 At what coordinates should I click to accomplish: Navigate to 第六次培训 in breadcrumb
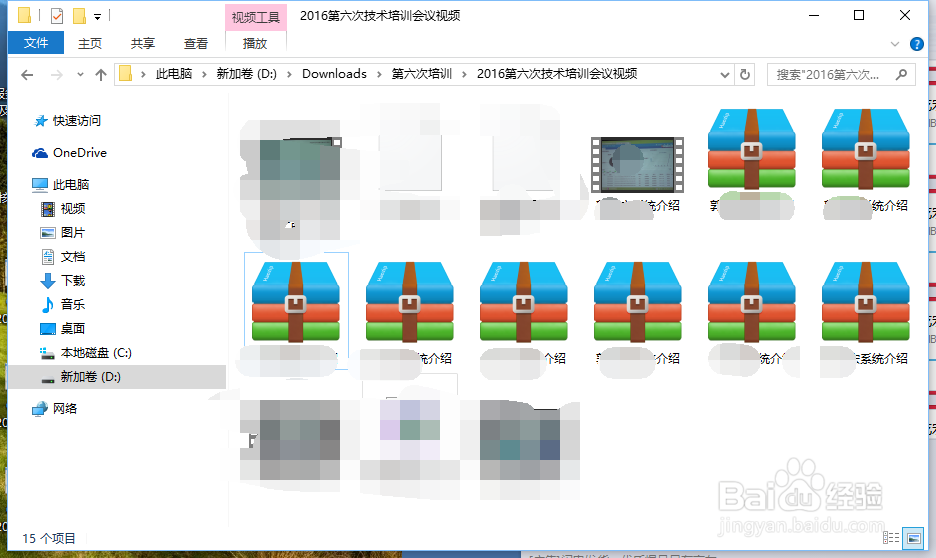coord(421,74)
